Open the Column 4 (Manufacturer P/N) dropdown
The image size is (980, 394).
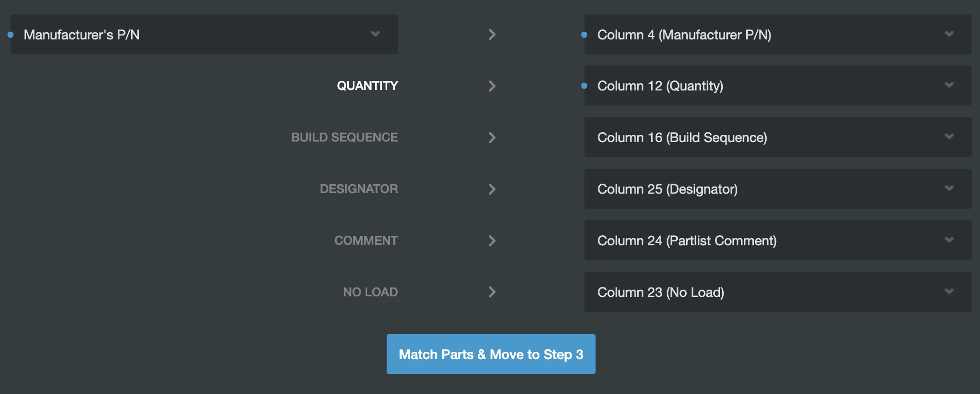pyautogui.click(x=777, y=34)
